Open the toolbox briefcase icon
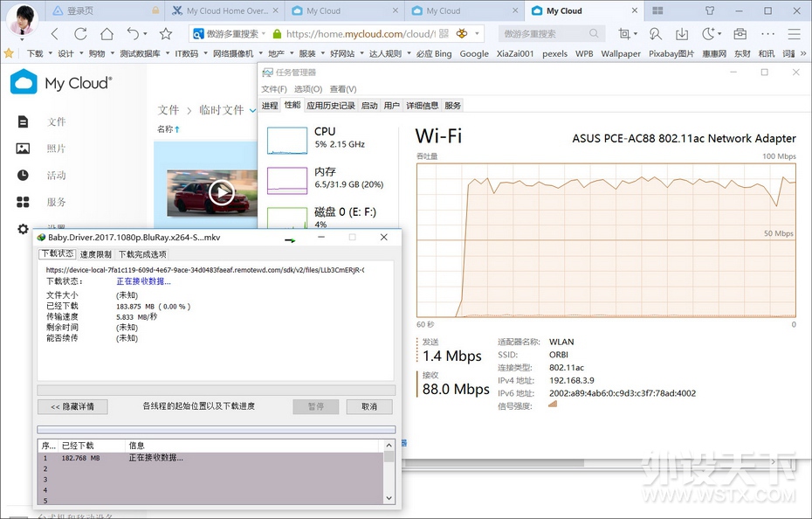 pyautogui.click(x=740, y=34)
